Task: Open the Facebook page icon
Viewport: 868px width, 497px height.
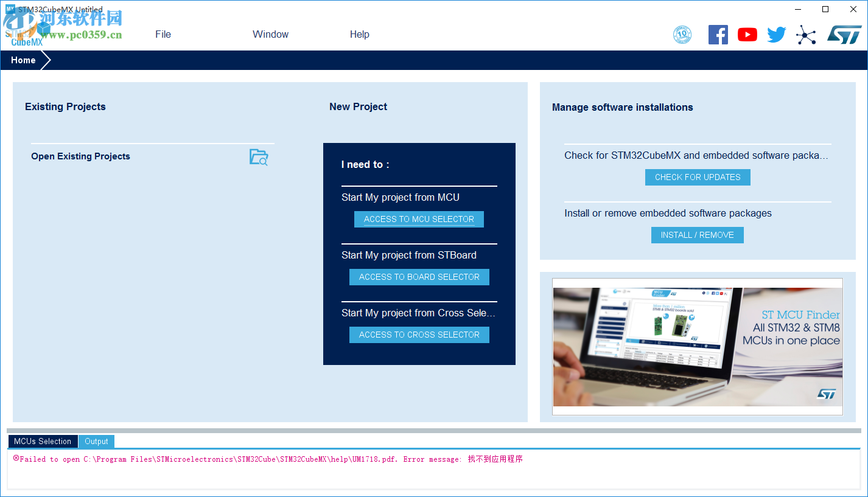Action: click(718, 35)
